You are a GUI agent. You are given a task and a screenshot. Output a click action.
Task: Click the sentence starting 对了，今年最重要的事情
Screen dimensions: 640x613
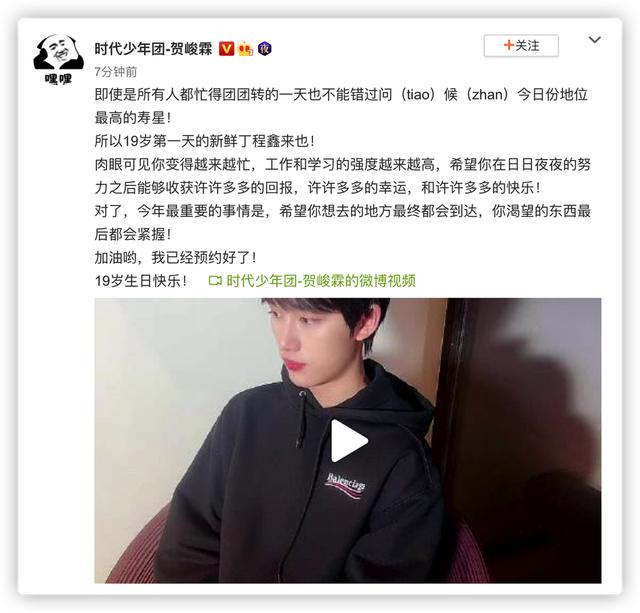point(343,222)
